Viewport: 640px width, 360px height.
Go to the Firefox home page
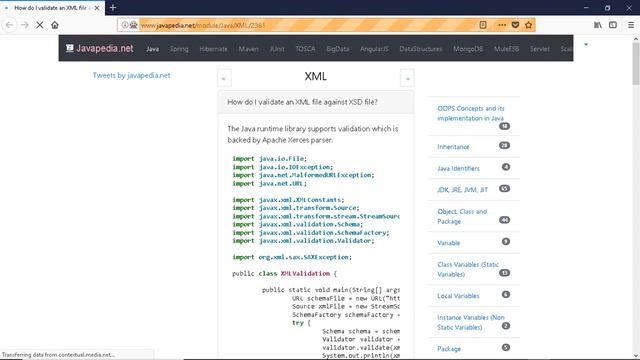(x=55, y=25)
